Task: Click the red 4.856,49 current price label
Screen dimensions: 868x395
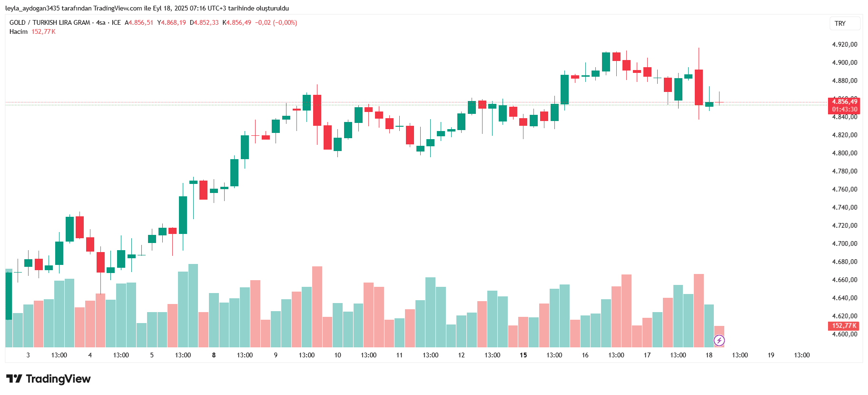Action: [844, 101]
